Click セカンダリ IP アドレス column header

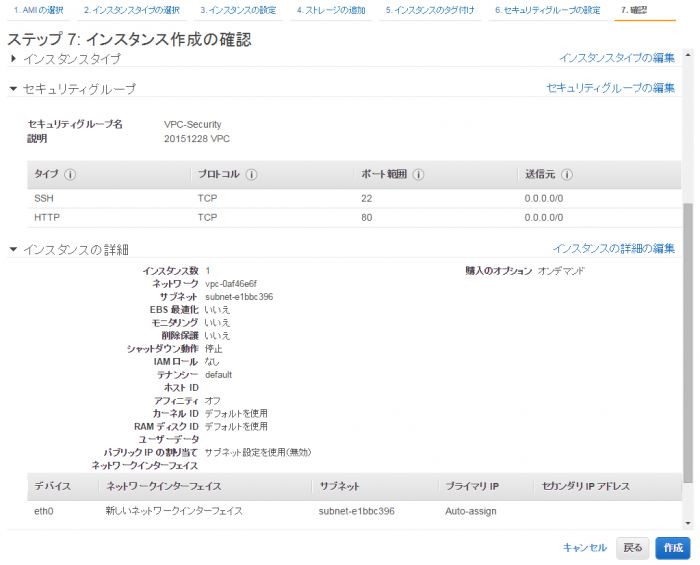tap(585, 486)
